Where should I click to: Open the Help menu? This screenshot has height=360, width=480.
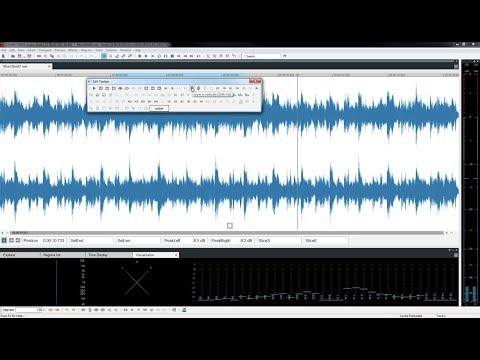coord(137,50)
